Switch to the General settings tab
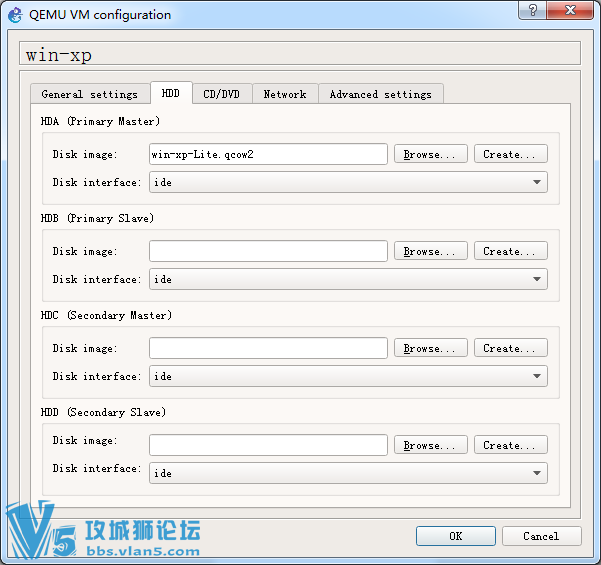 (x=90, y=94)
